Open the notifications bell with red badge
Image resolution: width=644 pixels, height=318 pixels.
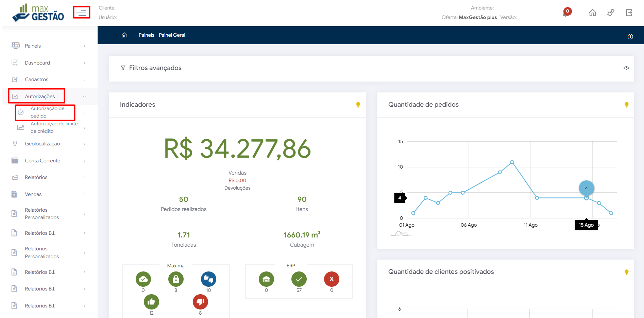click(566, 12)
